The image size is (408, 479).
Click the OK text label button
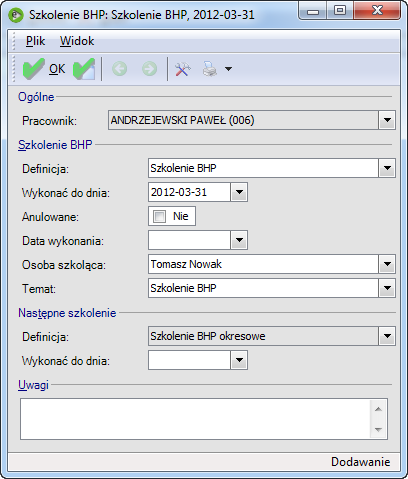click(x=57, y=69)
